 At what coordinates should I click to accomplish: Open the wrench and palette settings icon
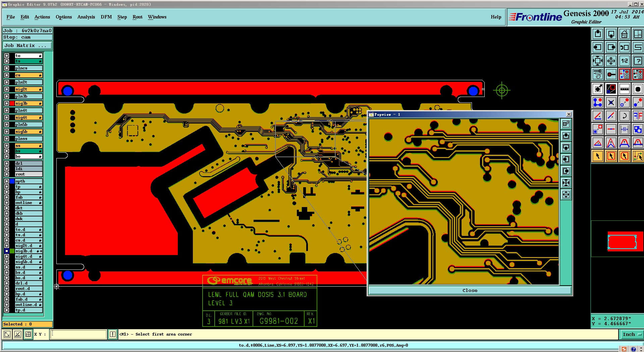pos(598,74)
